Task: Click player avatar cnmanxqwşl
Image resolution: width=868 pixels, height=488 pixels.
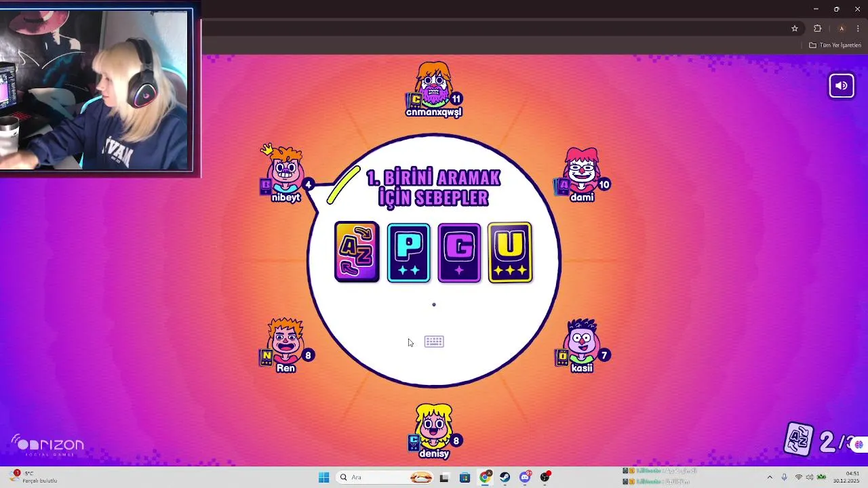Action: (434, 84)
